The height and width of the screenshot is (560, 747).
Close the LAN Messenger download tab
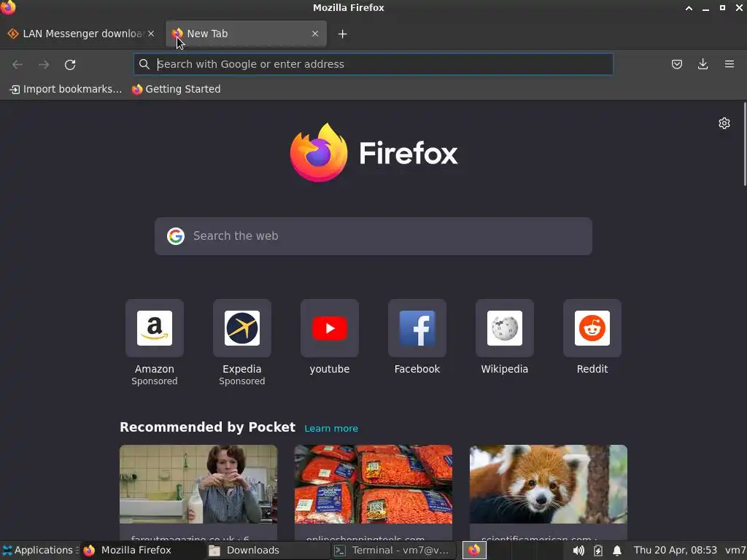point(151,34)
